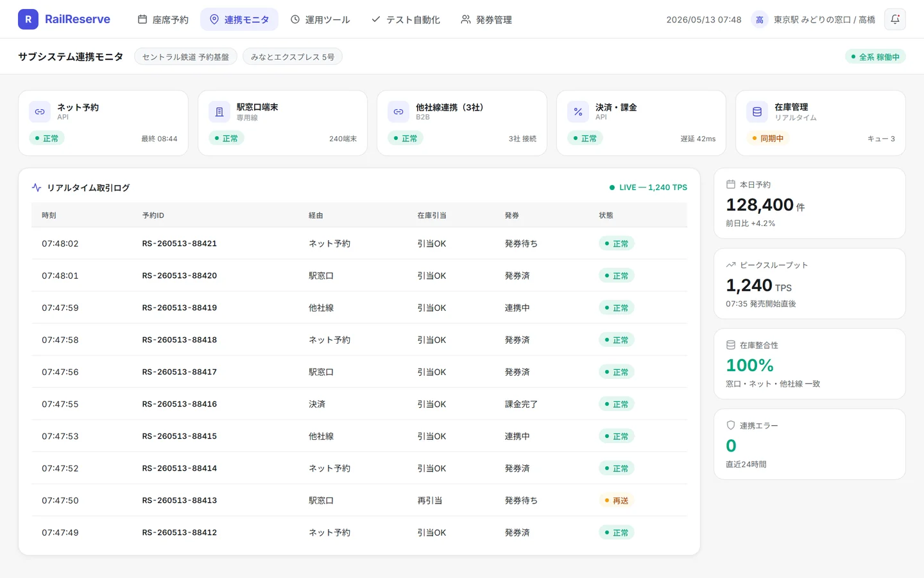Click the 状態 column header
Viewport: 924px width, 578px height.
pos(606,215)
